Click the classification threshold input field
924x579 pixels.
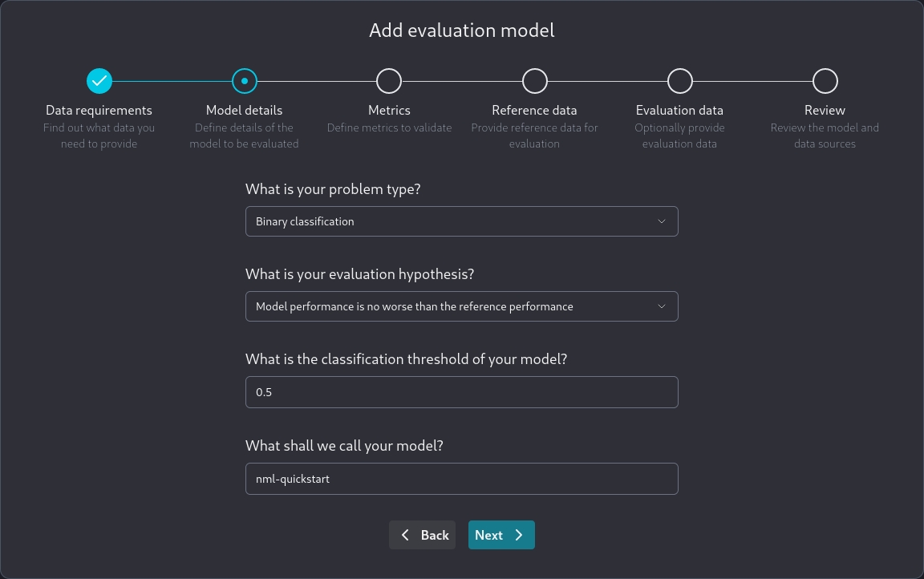tap(461, 392)
